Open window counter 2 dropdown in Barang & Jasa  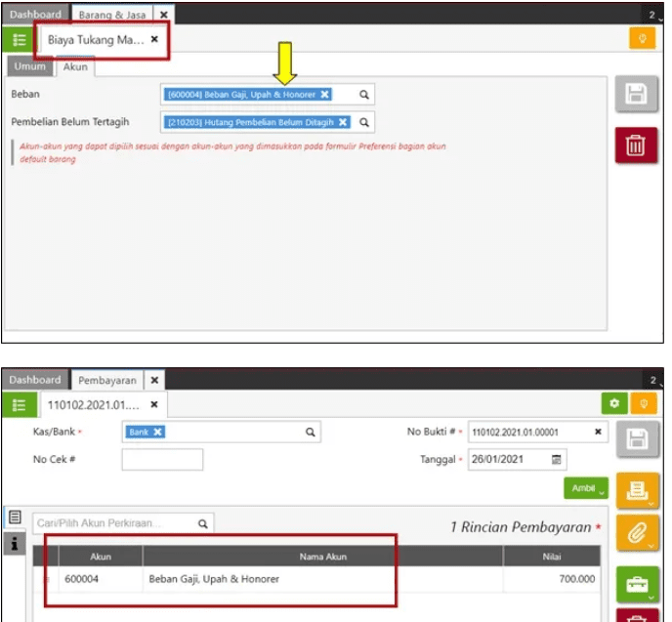pos(653,15)
